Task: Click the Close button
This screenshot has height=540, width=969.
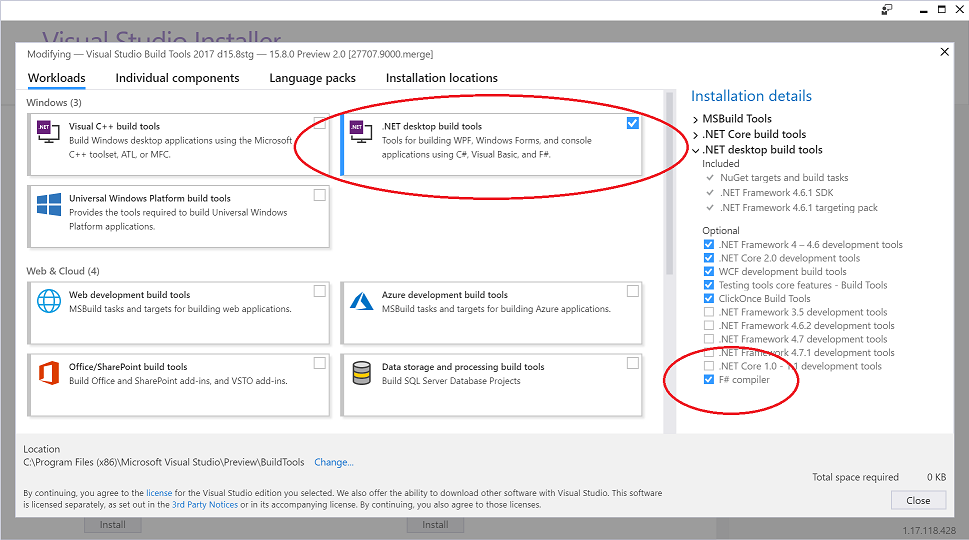Action: click(x=918, y=500)
